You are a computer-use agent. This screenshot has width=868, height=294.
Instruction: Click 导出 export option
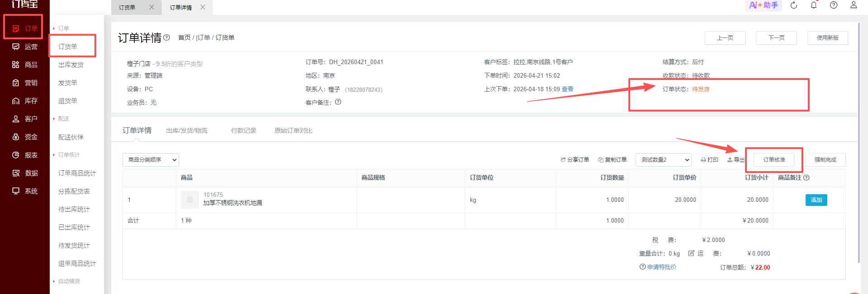(736, 160)
